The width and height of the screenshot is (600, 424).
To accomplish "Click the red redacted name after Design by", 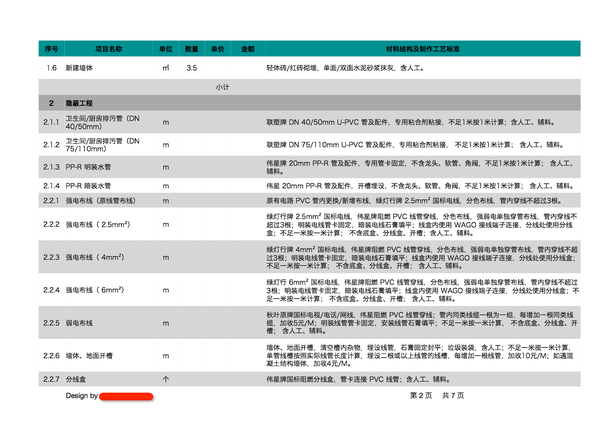I will [126, 396].
